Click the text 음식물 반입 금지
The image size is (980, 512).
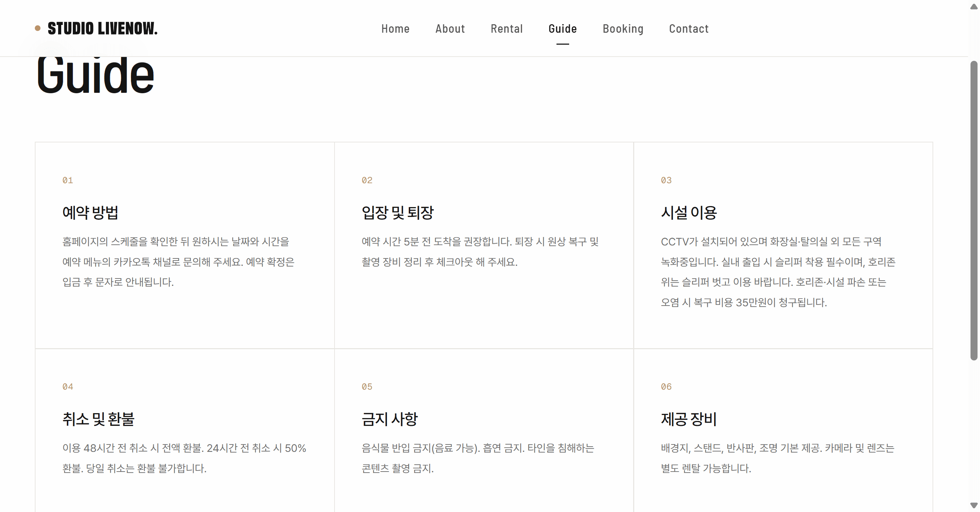(478, 458)
